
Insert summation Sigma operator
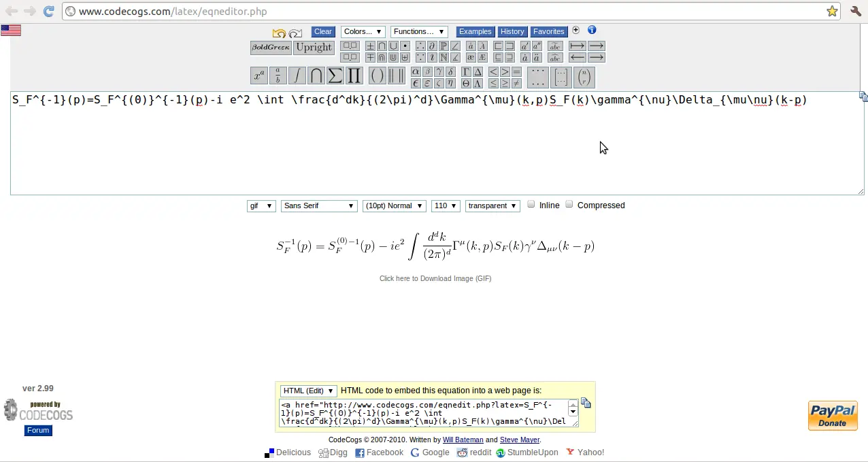[x=335, y=76]
